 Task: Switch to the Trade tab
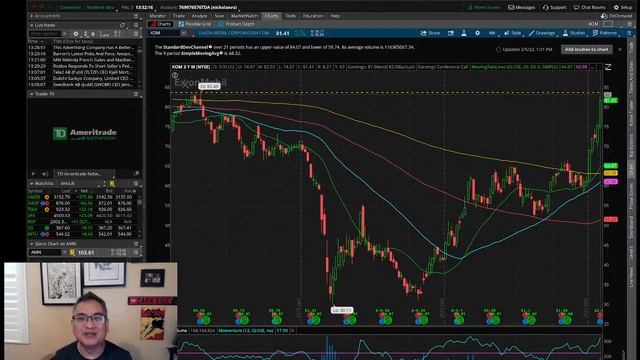tap(179, 16)
